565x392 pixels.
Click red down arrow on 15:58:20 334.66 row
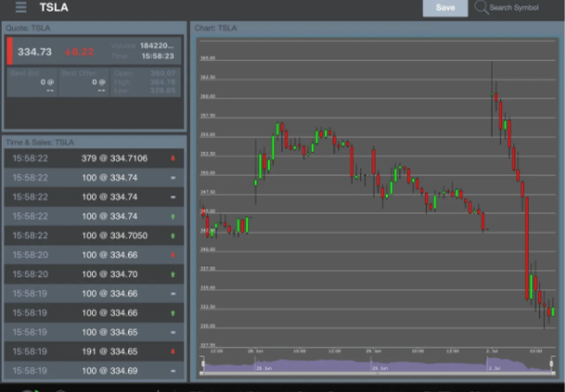(173, 255)
